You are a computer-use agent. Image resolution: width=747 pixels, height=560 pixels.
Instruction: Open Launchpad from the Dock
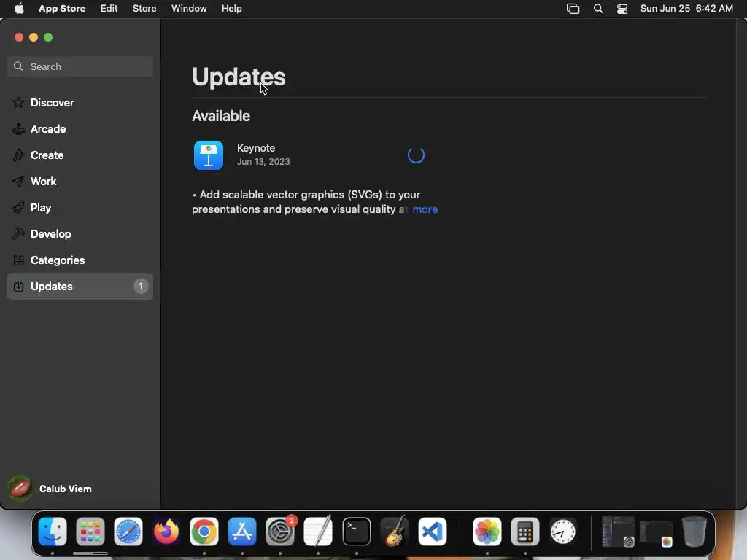(x=90, y=532)
